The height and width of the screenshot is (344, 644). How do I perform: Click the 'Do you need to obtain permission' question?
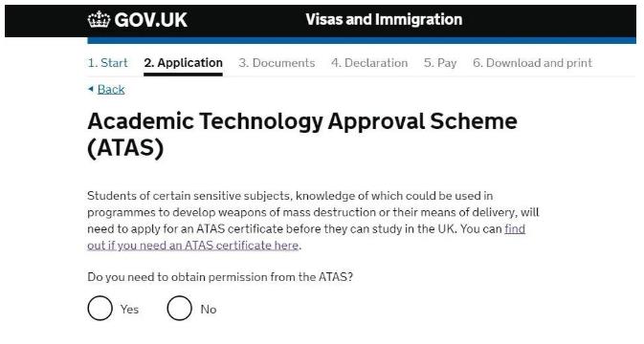coord(220,277)
